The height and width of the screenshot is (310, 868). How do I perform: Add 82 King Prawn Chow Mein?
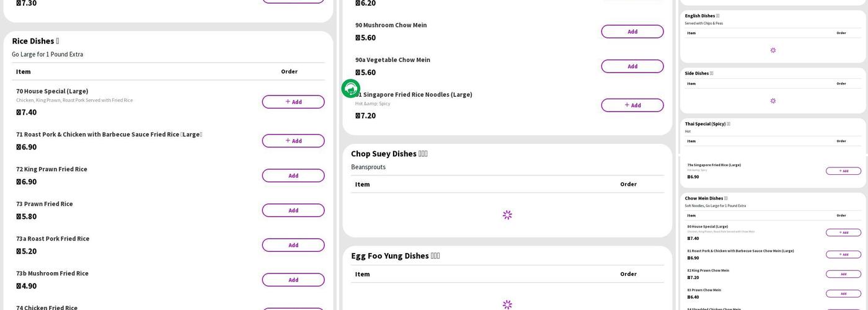click(x=843, y=274)
